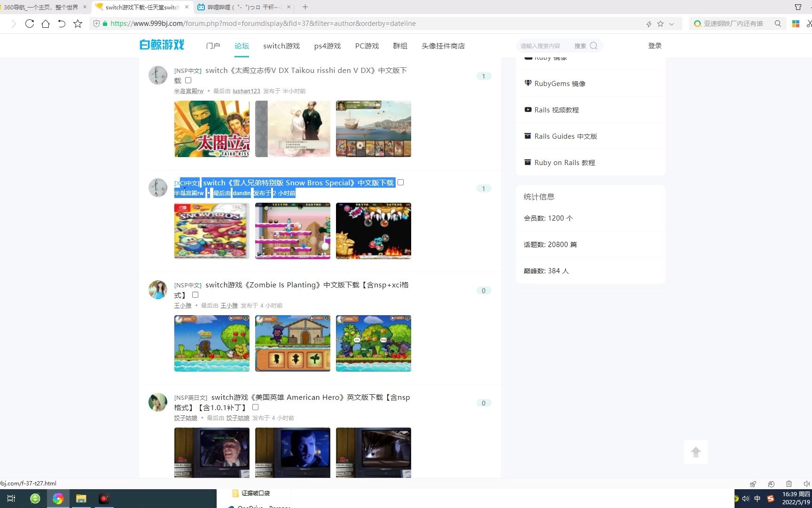Click the rocket accelerator icon in status bar

[753, 484]
